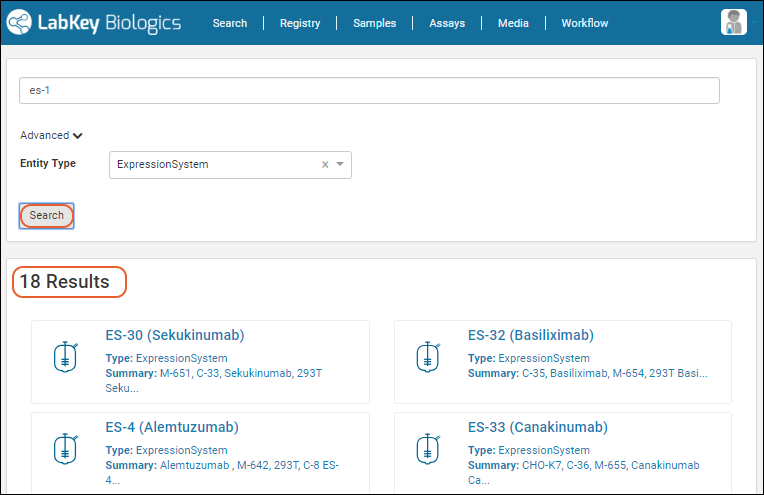Click the Search button below Entity Type
This screenshot has height=495, width=764.
(x=46, y=215)
